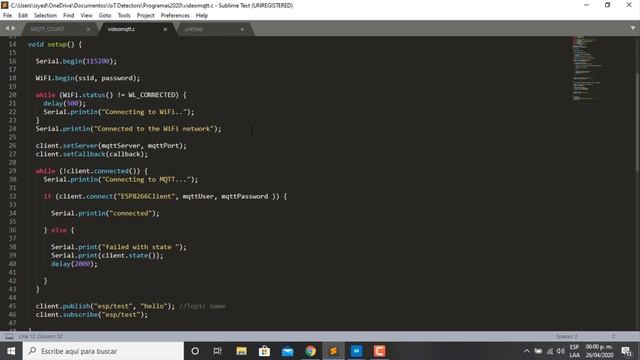Switch to the videomqtt.c tab

121,29
